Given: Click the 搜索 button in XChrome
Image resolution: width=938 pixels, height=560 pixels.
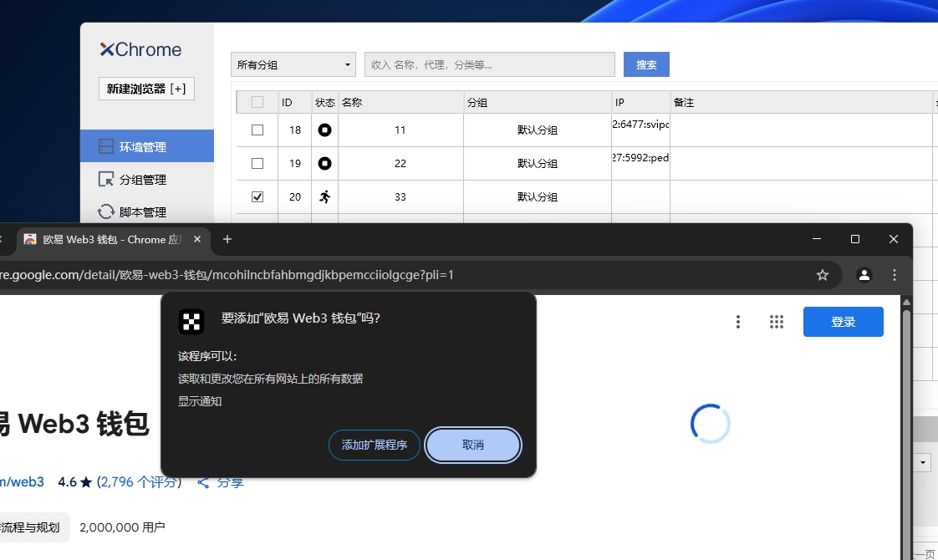Looking at the screenshot, I should [x=646, y=64].
